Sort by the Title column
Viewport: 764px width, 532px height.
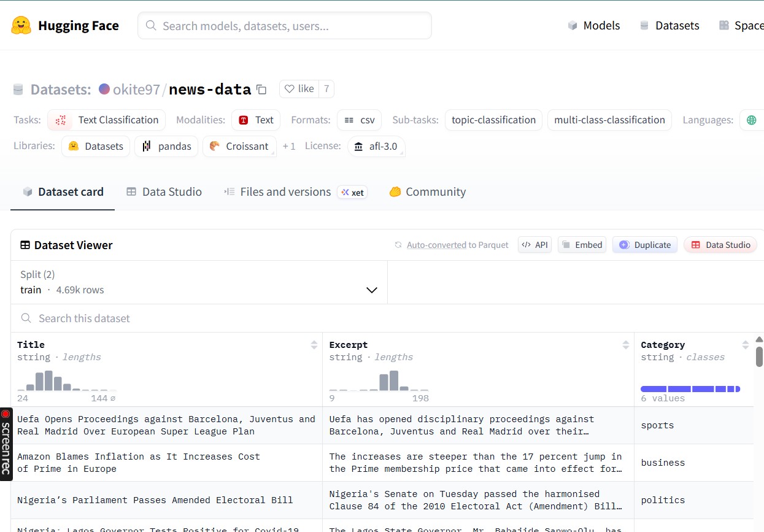[314, 345]
